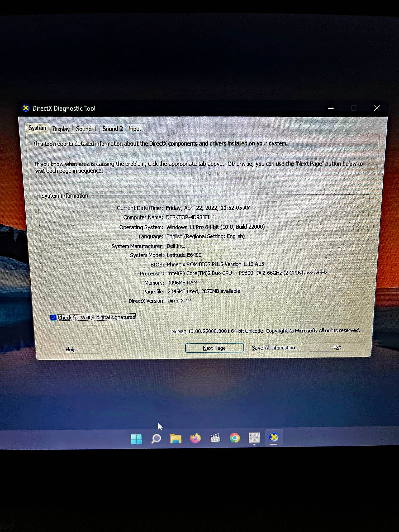Image resolution: width=399 pixels, height=532 pixels.
Task: Click the Phoenix ROM BIOS PLUS version text
Action: (215, 264)
